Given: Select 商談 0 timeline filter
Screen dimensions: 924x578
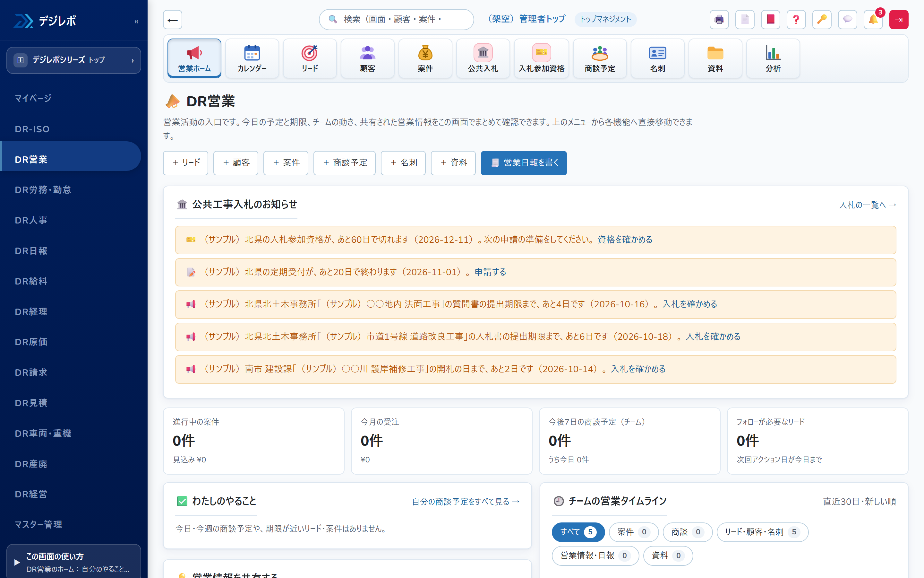Looking at the screenshot, I should tap(687, 532).
